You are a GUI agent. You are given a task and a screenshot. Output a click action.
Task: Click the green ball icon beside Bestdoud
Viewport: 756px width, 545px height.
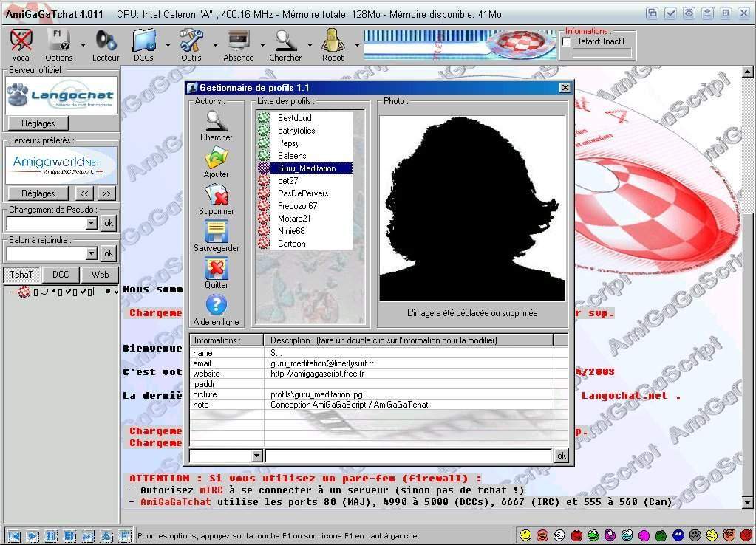tap(264, 117)
